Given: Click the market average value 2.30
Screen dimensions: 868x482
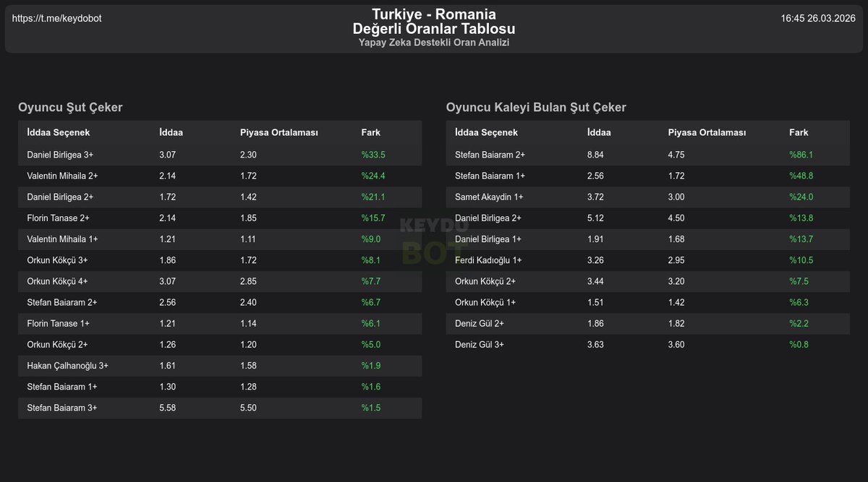Looking at the screenshot, I should coord(248,155).
